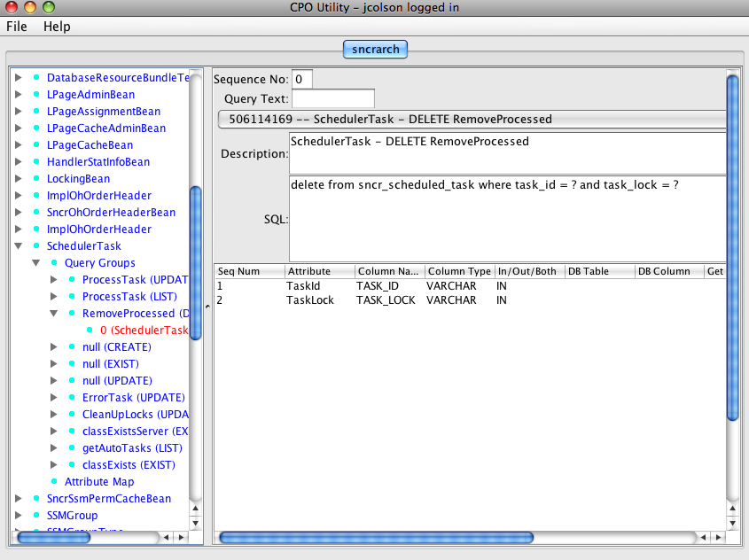Open the Help menu
Viewport: 749px width, 560px height.
coord(57,27)
